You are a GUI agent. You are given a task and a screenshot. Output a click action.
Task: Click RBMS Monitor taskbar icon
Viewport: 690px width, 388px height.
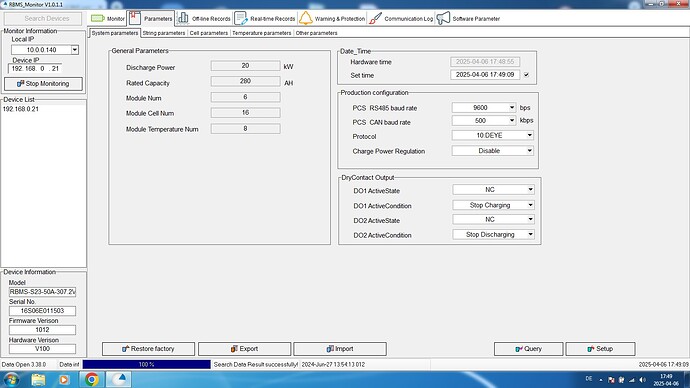[119, 380]
